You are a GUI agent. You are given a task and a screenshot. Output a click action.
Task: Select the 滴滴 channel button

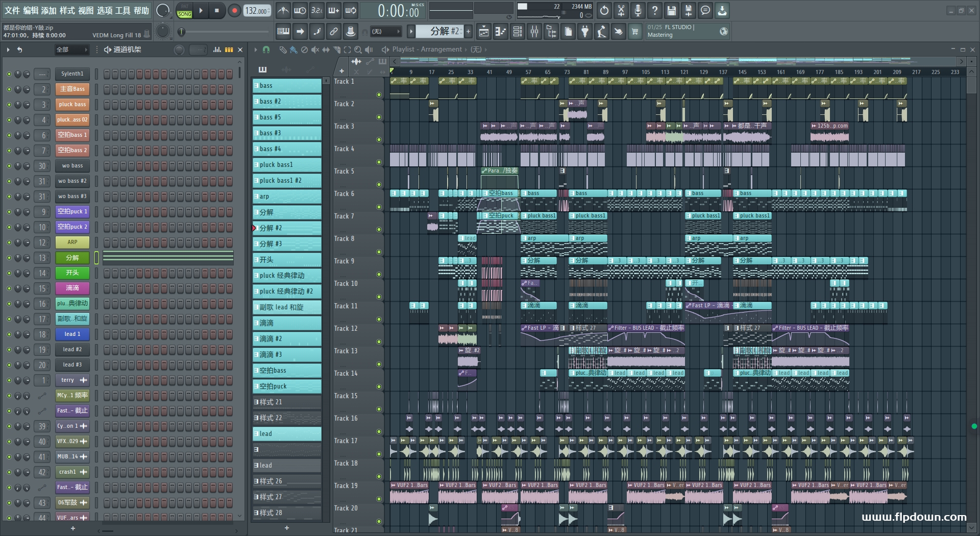[72, 288]
